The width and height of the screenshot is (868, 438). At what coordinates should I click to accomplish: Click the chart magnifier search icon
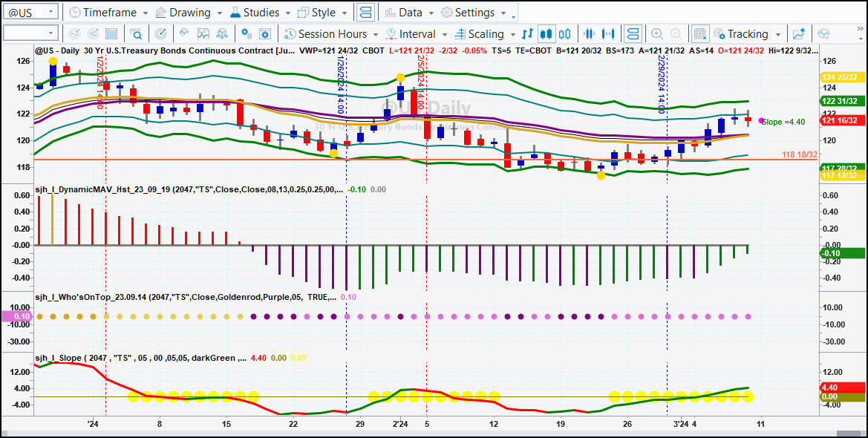click(x=136, y=33)
